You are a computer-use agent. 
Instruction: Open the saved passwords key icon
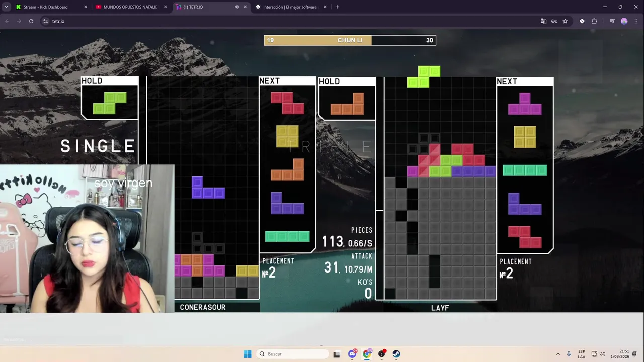tap(554, 21)
